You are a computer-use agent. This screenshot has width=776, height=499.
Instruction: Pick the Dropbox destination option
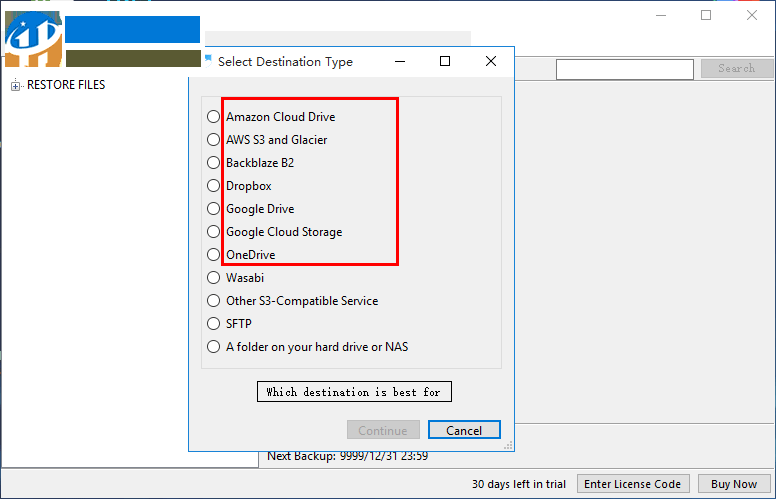213,186
